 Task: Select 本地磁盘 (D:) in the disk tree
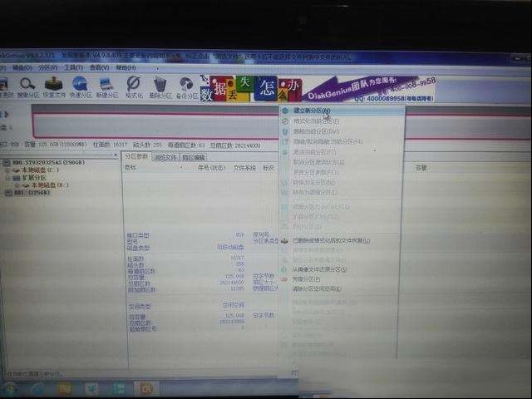click(x=50, y=185)
